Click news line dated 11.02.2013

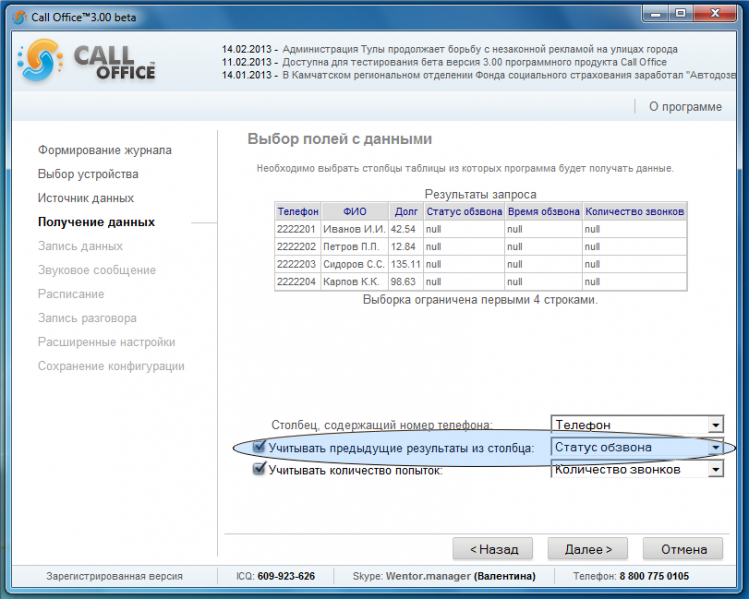pos(444,62)
